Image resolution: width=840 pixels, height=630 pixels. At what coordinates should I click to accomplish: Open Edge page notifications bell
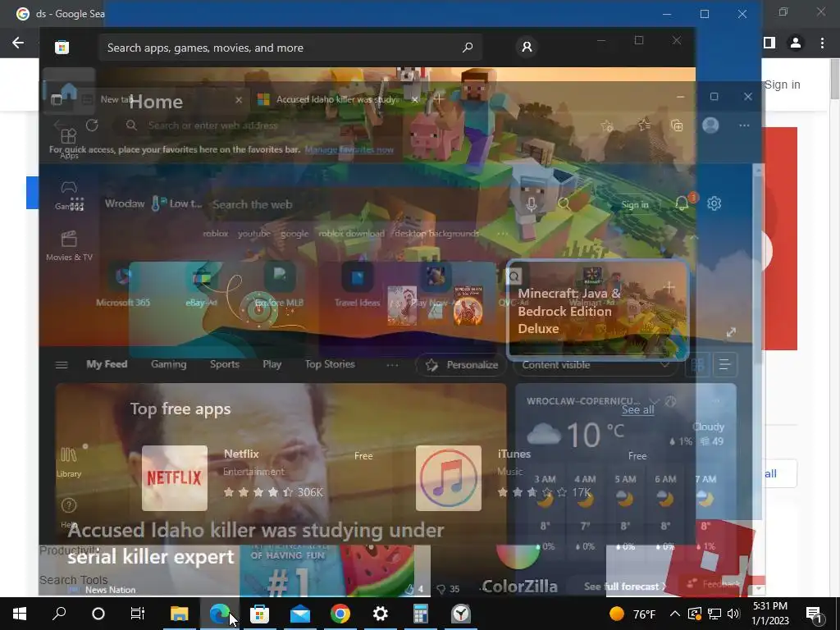click(682, 203)
